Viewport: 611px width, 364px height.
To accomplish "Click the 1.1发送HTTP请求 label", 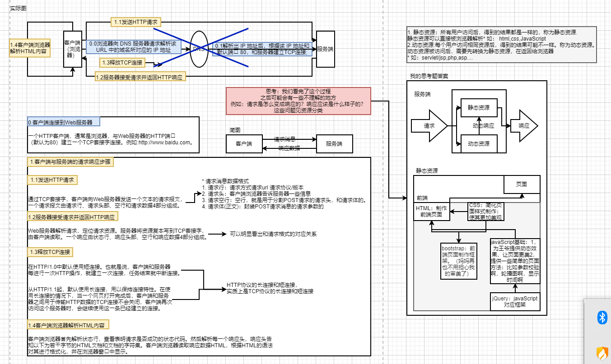I will coord(135,22).
